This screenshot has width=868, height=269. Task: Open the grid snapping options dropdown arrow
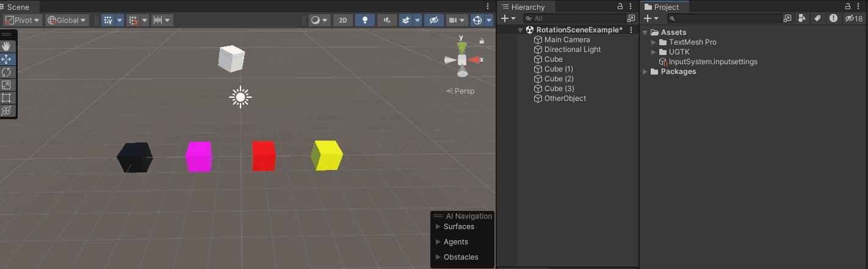click(x=145, y=20)
